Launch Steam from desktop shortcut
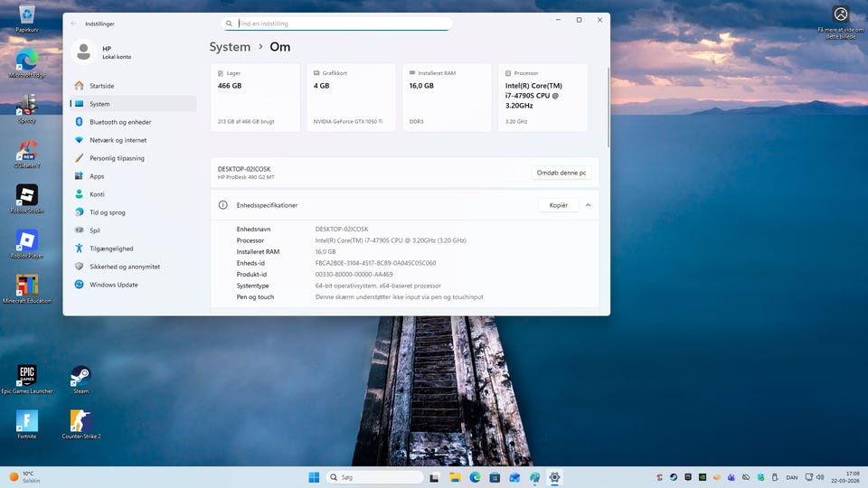 (80, 376)
